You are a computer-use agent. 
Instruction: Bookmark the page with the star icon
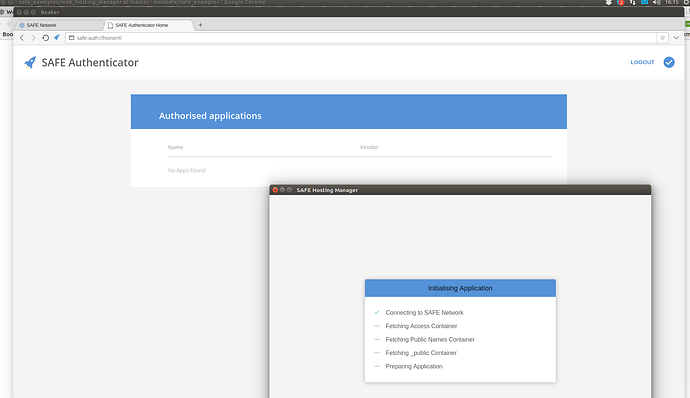(662, 38)
